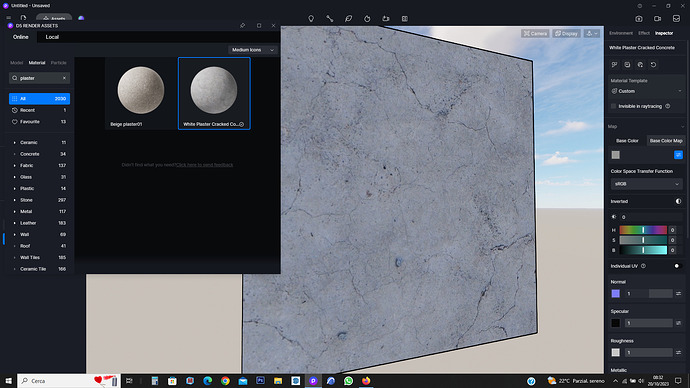This screenshot has height=388, width=690.
Task: Open the viewport options dropdown beside Display
Action: click(x=592, y=33)
